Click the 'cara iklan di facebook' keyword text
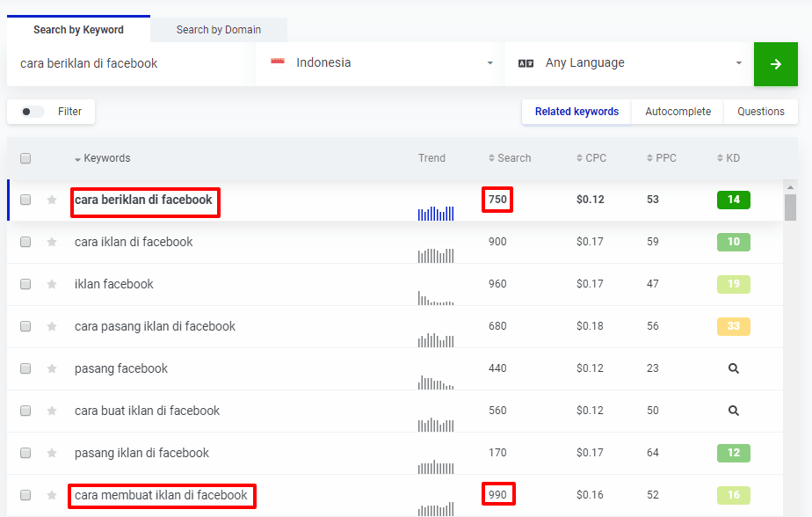 134,242
